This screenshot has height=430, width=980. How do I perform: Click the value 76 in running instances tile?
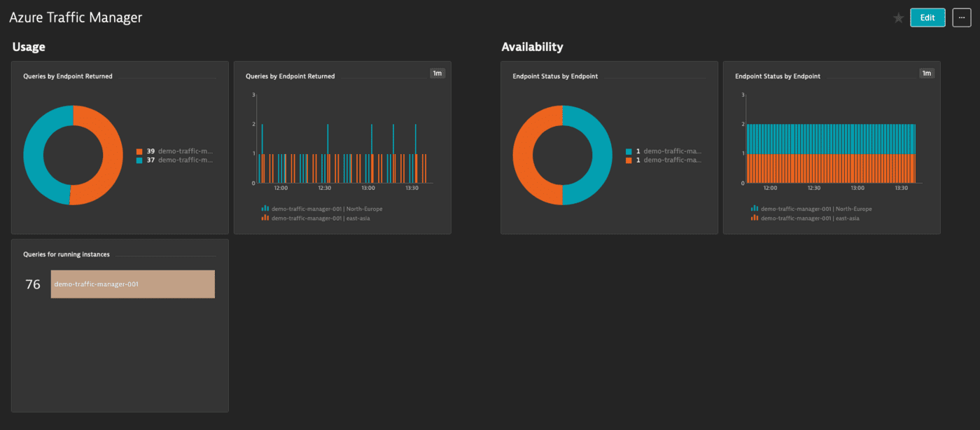pyautogui.click(x=33, y=284)
